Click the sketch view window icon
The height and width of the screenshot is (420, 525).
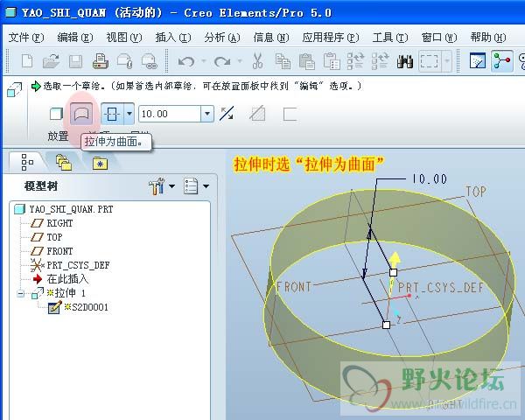click(x=478, y=61)
